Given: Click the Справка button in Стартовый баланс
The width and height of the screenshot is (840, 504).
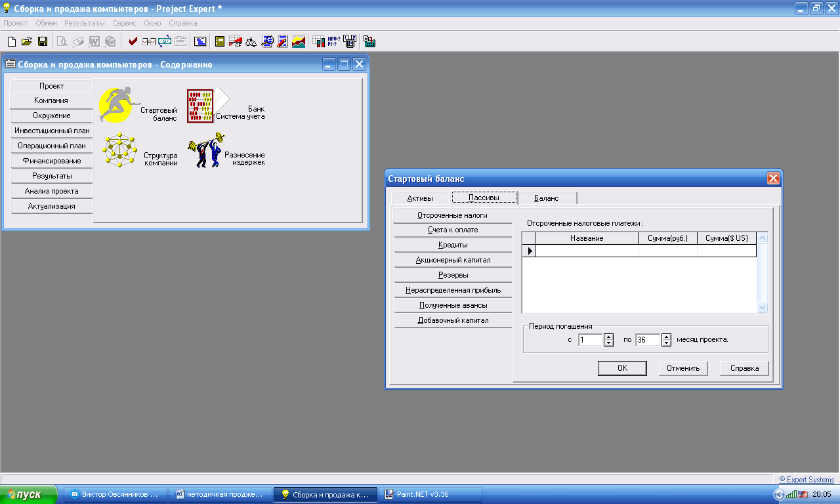Looking at the screenshot, I should coord(744,368).
